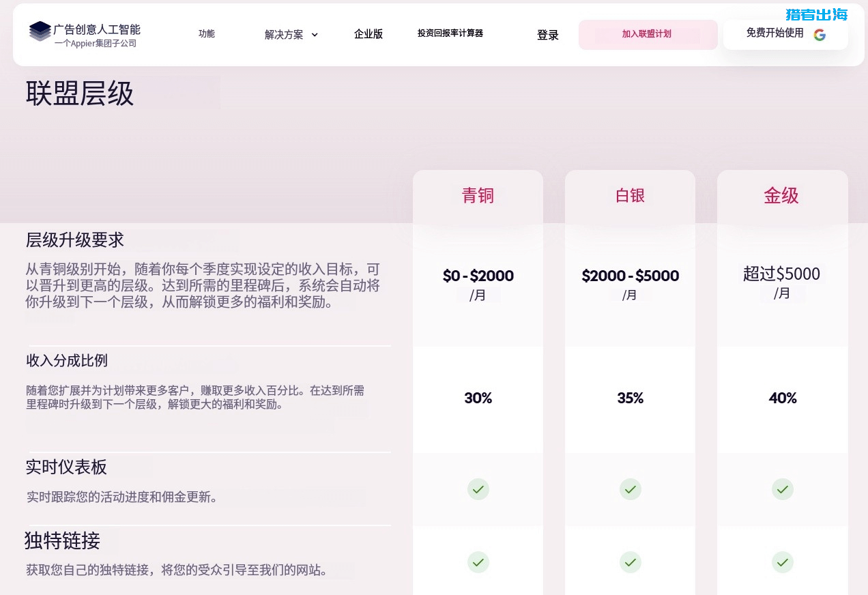The image size is (868, 595).
Task: Click the checkmark under 金级 for 实时仪表板
Action: click(782, 489)
